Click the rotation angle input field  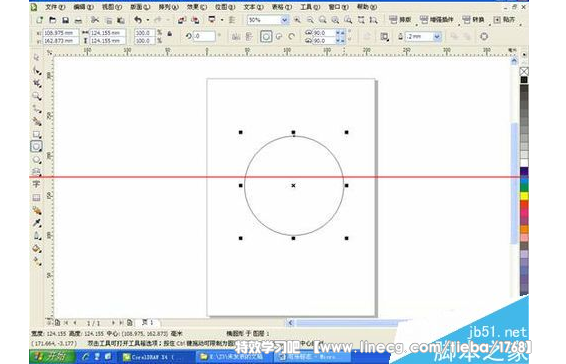(204, 36)
